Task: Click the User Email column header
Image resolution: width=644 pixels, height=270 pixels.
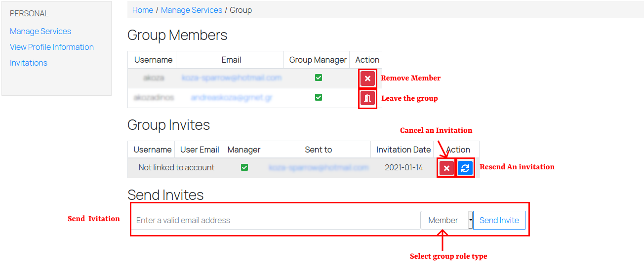Action: point(200,150)
